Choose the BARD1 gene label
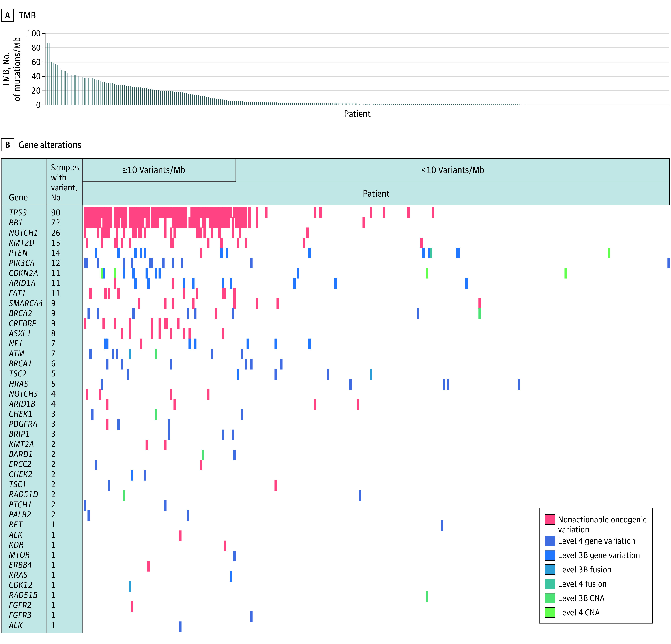This screenshot has height=644, width=671. click(x=21, y=454)
